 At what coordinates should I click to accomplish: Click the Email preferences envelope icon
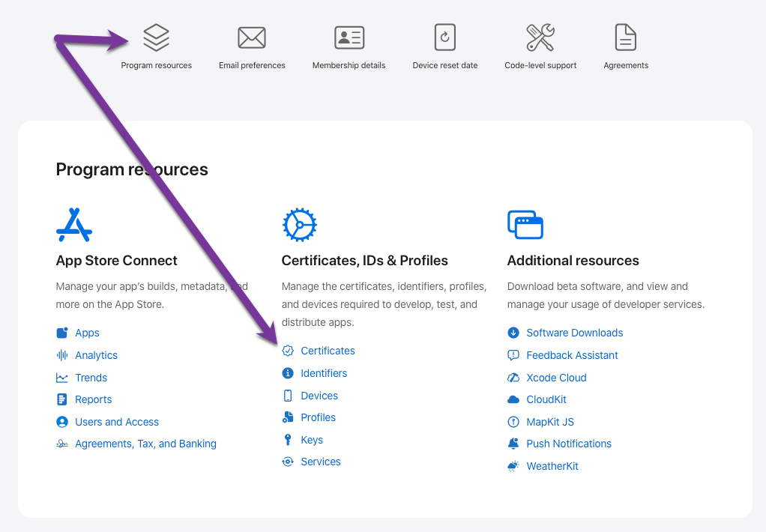pos(252,37)
